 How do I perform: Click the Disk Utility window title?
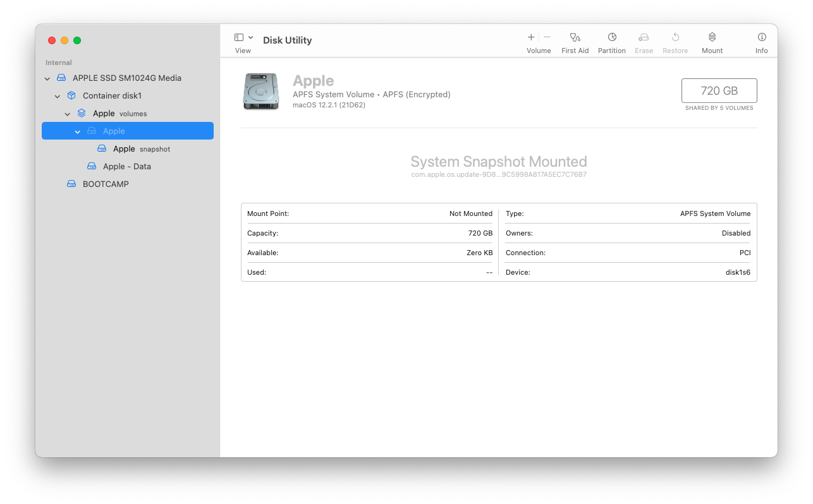tap(288, 40)
